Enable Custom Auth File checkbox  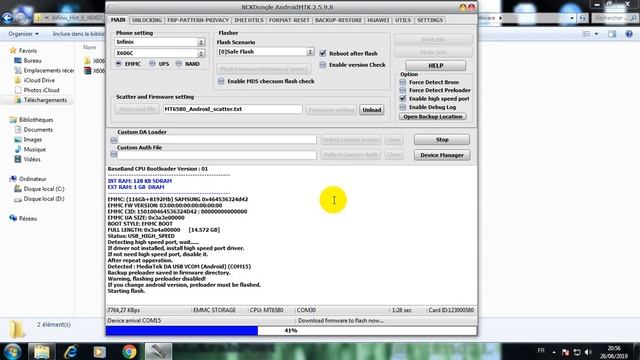[x=113, y=154]
